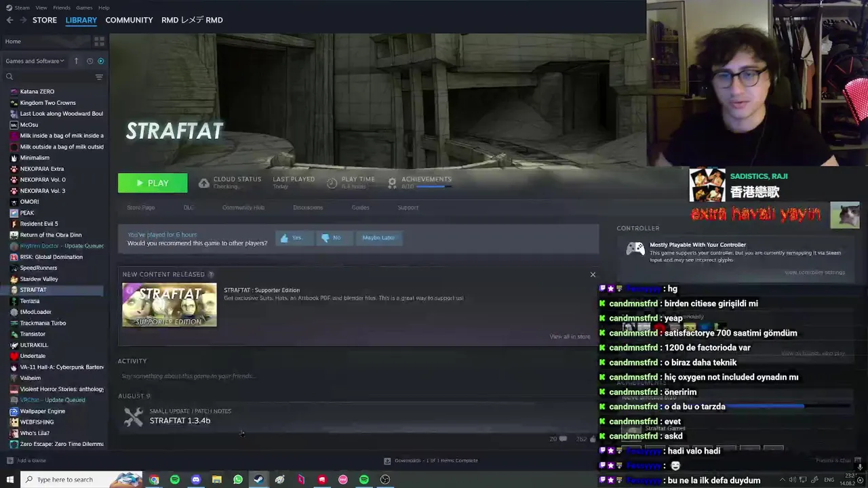Click the library search magnifier icon
This screenshot has width=868, height=488.
tap(9, 77)
